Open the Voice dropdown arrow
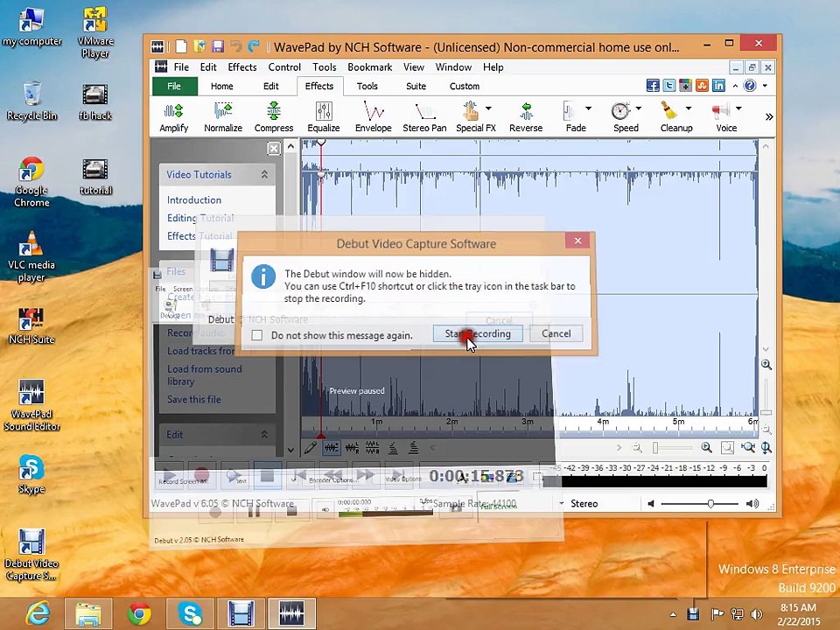840x630 pixels. click(x=738, y=108)
